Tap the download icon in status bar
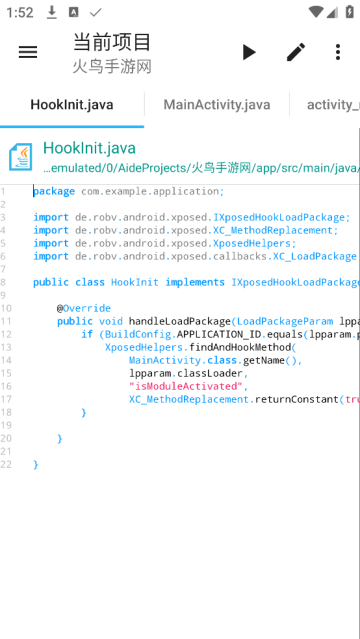 coord(51,12)
